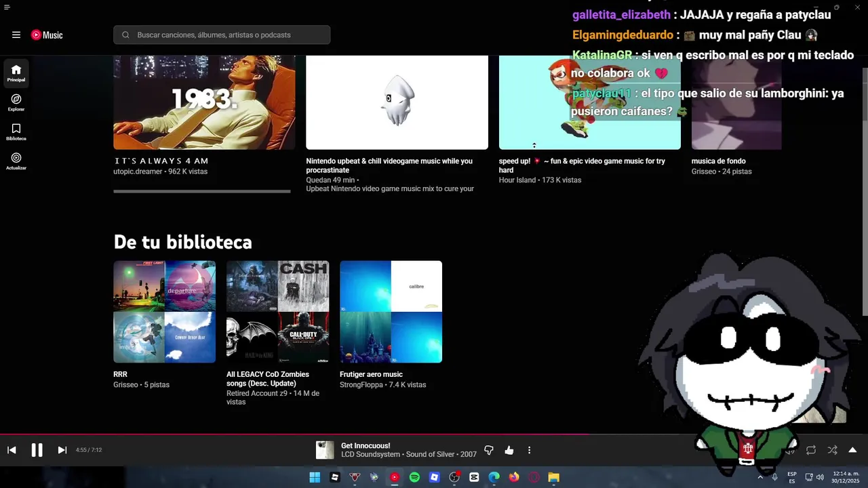Open Roblox Studio from the taskbar

pyautogui.click(x=435, y=477)
